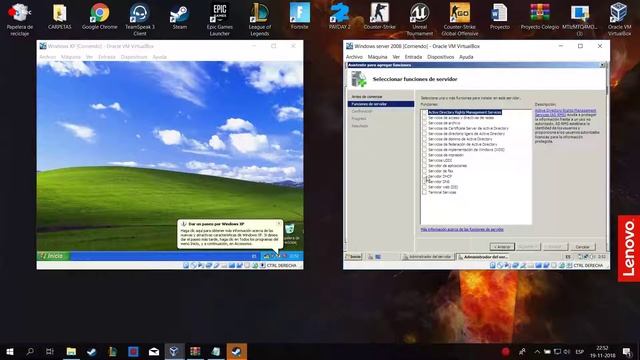Image resolution: width=640 pixels, height=360 pixels.
Task: Click VirtualBox icon on host taskbar
Action: tap(174, 351)
